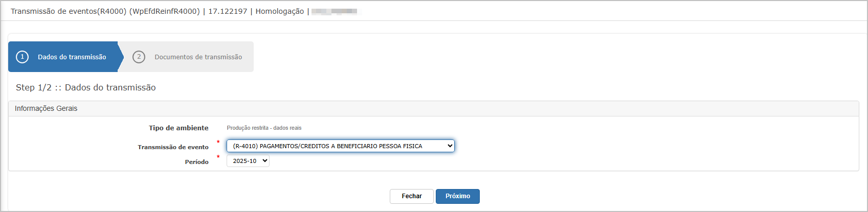868x212 pixels.
Task: Open the Transmissão de evento combo box
Action: 341,146
